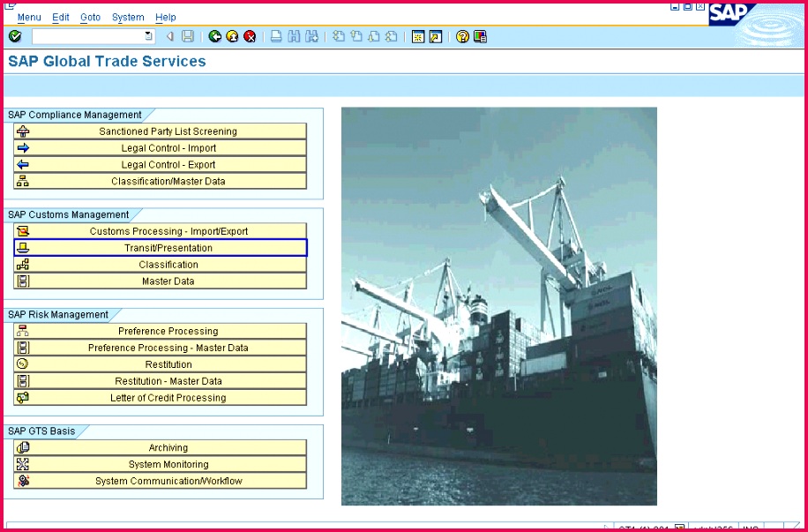Open Classification/Master Data under Compliance Management
Image resolution: width=808 pixels, height=532 pixels.
161,181
